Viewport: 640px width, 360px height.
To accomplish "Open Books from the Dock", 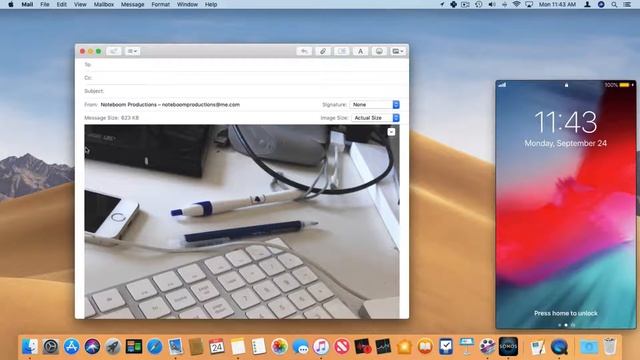I will pos(425,347).
